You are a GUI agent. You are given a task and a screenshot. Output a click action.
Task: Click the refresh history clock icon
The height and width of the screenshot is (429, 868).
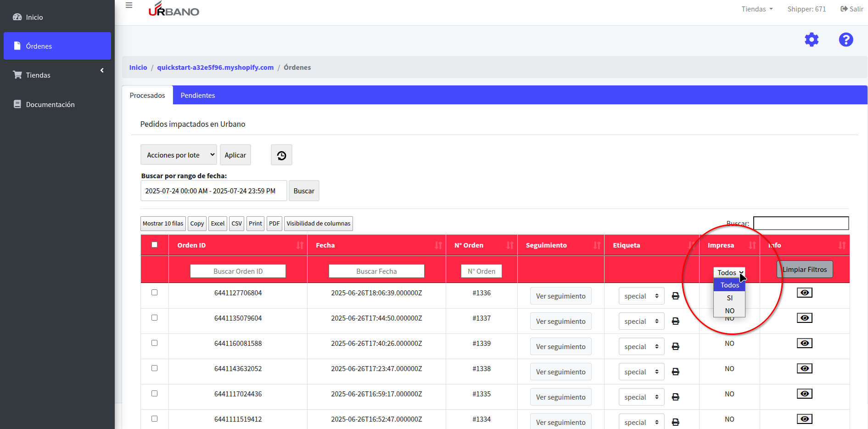(281, 155)
